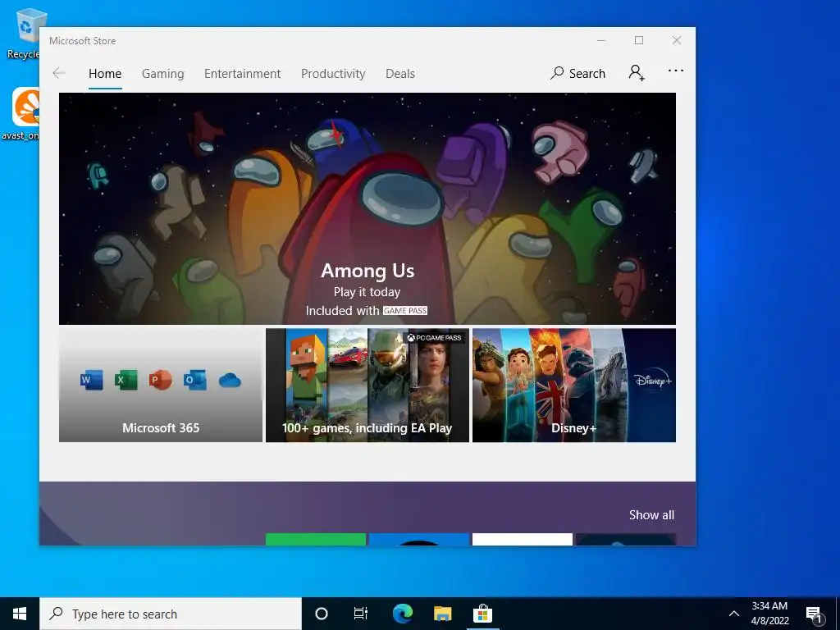The height and width of the screenshot is (630, 840).
Task: Click the Outlook icon in Microsoft 365 tile
Action: pos(195,381)
